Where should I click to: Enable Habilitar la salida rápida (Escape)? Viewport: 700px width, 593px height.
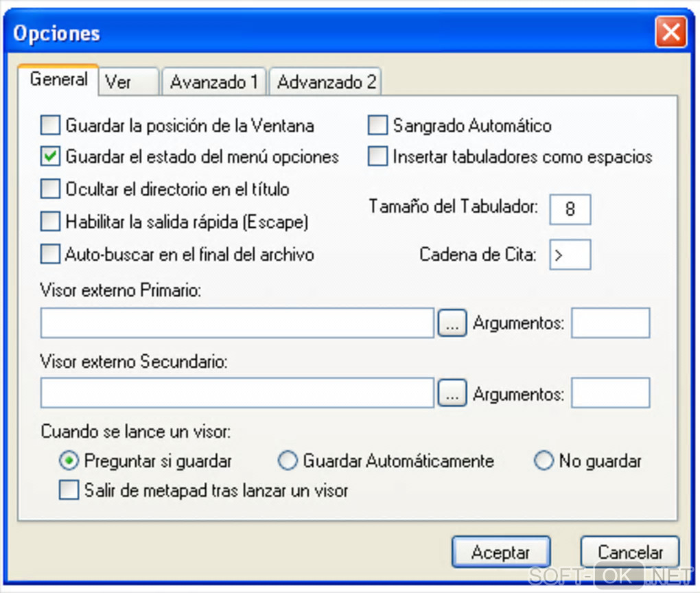(x=51, y=222)
